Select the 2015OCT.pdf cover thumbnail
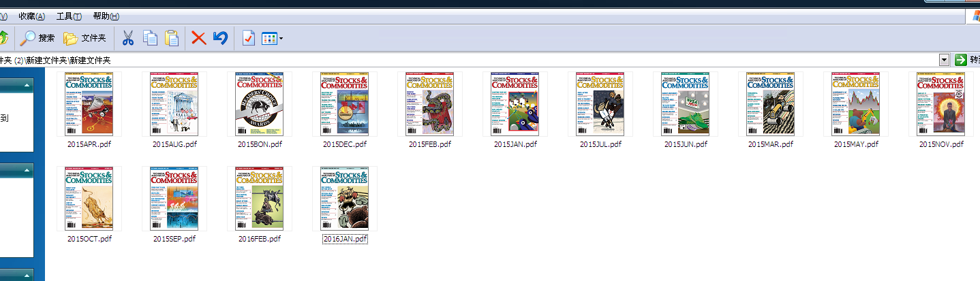The image size is (980, 281). click(x=89, y=198)
